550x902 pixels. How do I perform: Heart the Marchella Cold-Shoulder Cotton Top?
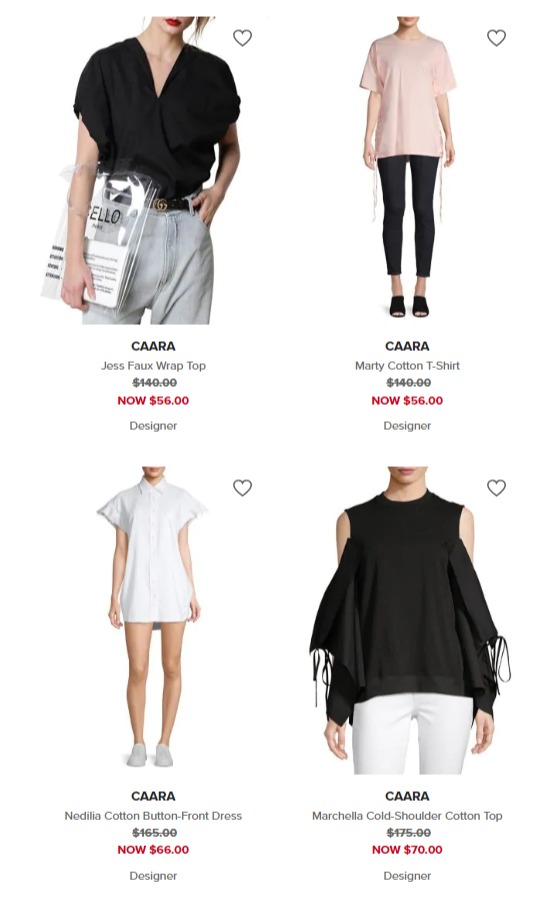(x=496, y=488)
